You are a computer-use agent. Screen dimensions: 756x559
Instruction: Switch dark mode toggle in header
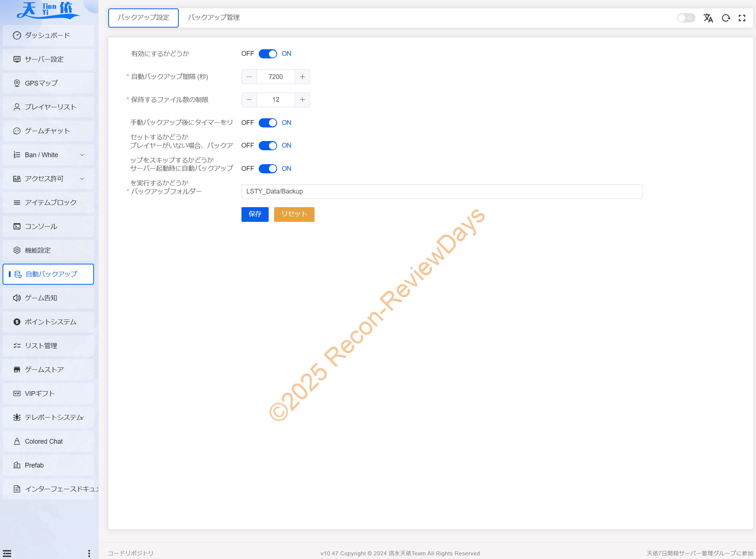[x=686, y=18]
